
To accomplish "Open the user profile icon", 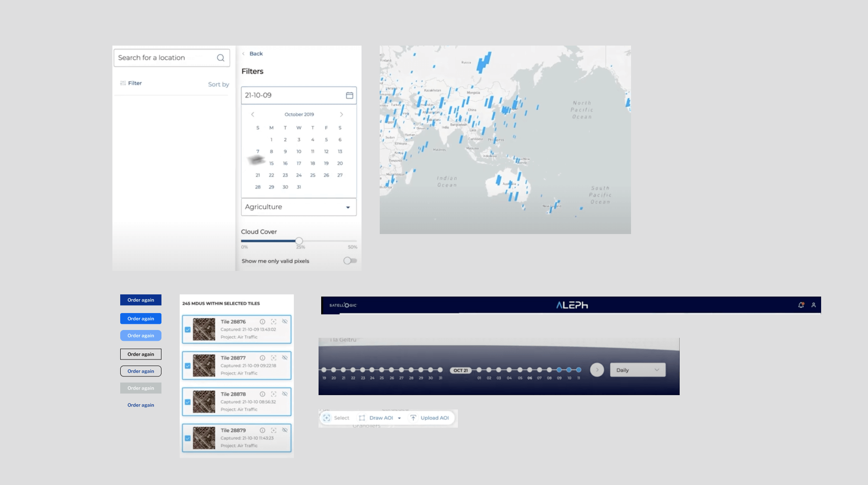I will [814, 305].
